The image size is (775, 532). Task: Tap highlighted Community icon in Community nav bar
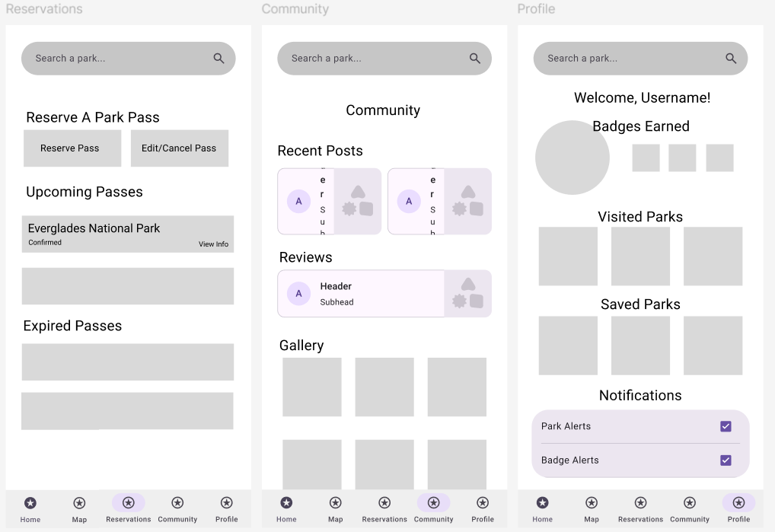coord(433,503)
